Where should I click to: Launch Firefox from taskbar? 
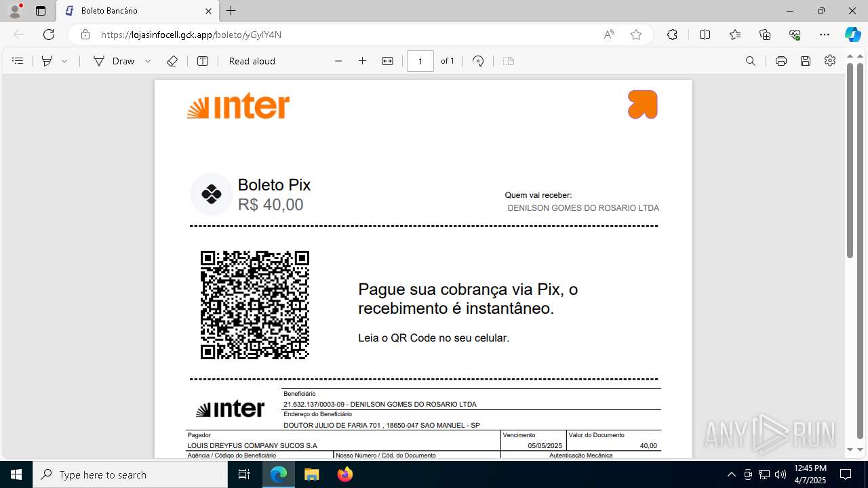(x=344, y=474)
